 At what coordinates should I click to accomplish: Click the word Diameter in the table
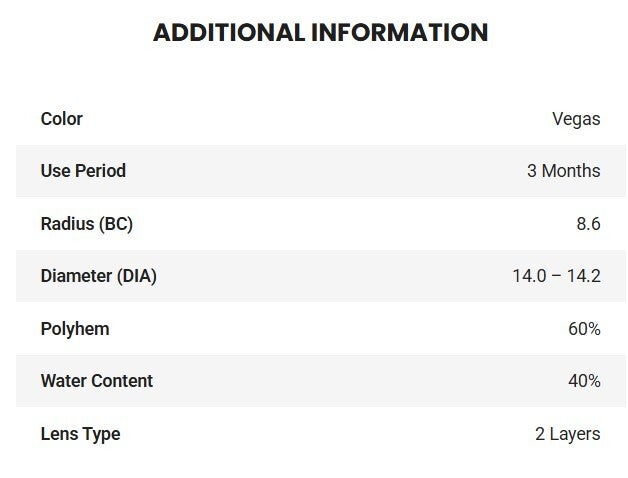coord(75,276)
